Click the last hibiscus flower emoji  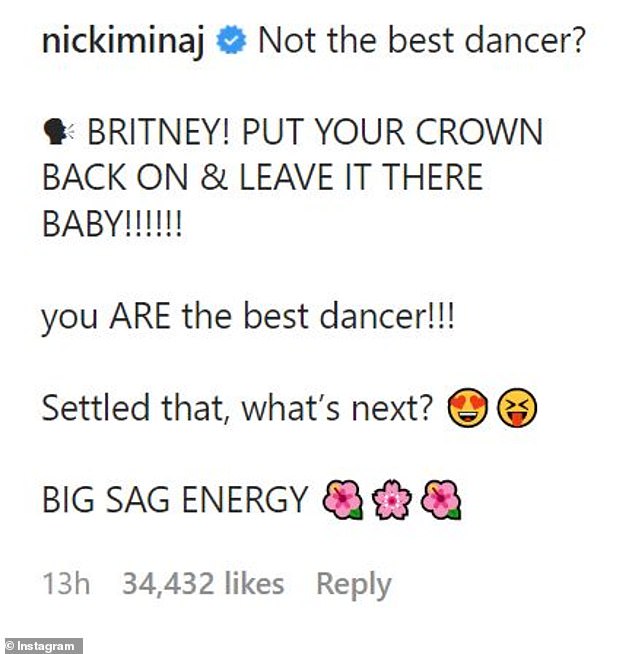click(441, 501)
